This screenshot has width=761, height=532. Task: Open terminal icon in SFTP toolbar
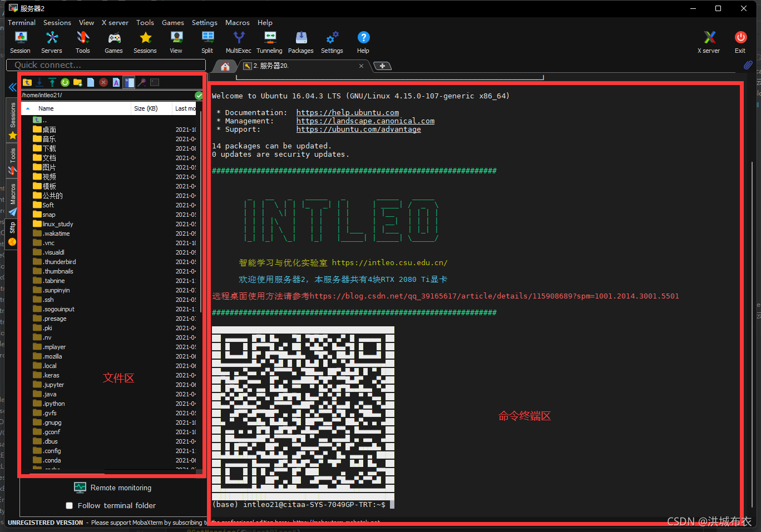[x=155, y=82]
